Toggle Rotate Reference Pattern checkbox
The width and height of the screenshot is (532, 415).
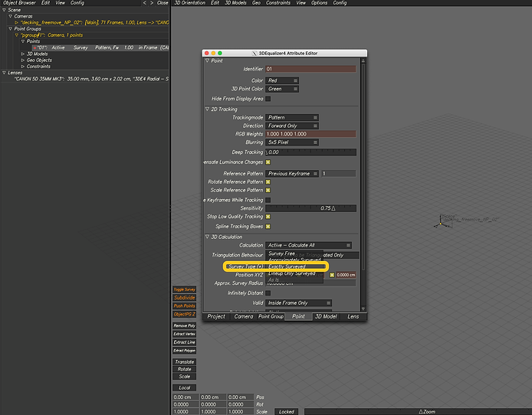point(268,182)
